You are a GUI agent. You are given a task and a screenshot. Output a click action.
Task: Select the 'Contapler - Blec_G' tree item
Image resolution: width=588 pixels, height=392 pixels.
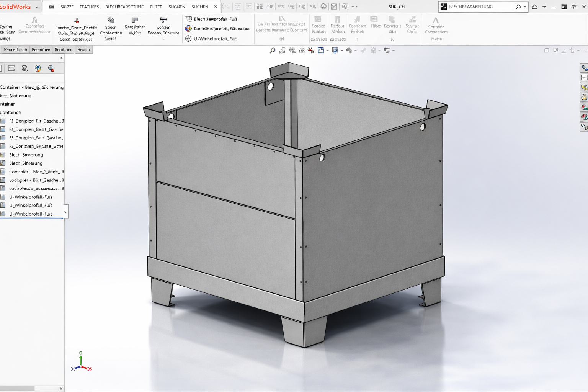32,171
